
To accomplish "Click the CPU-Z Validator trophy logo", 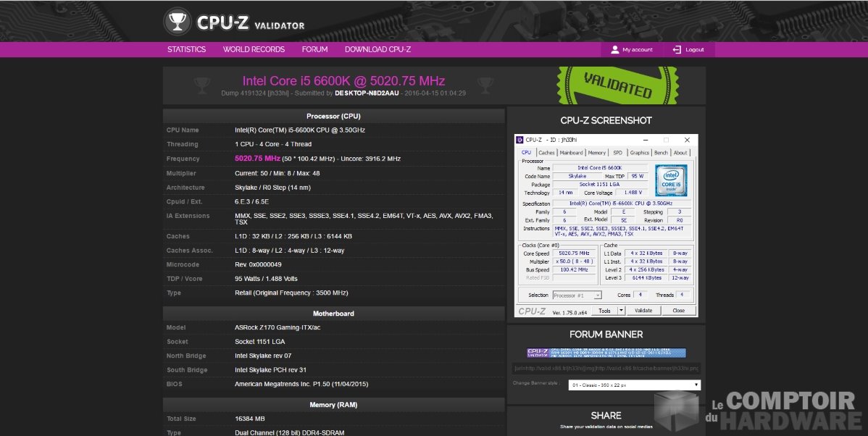I will point(177,22).
